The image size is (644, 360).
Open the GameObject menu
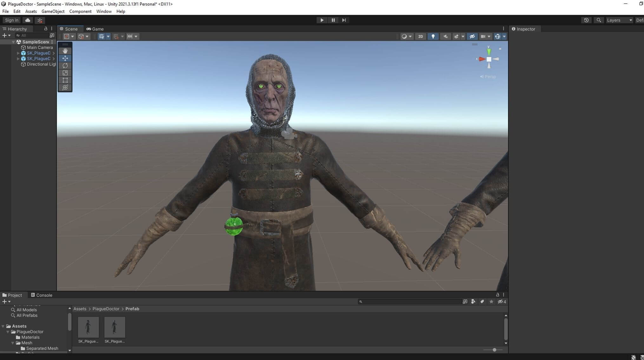(53, 11)
